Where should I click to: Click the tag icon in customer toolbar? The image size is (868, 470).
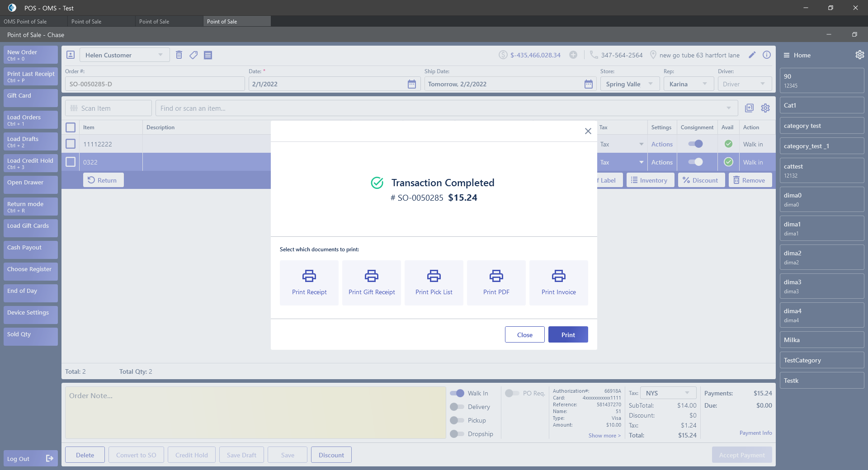click(x=193, y=55)
